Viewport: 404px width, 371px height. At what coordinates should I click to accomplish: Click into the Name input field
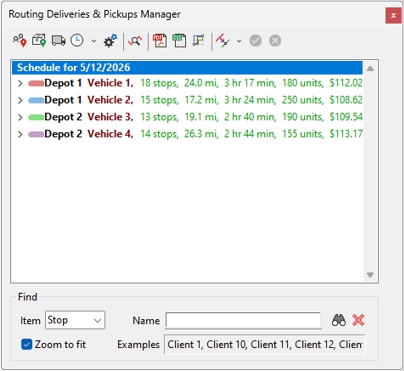tap(243, 320)
